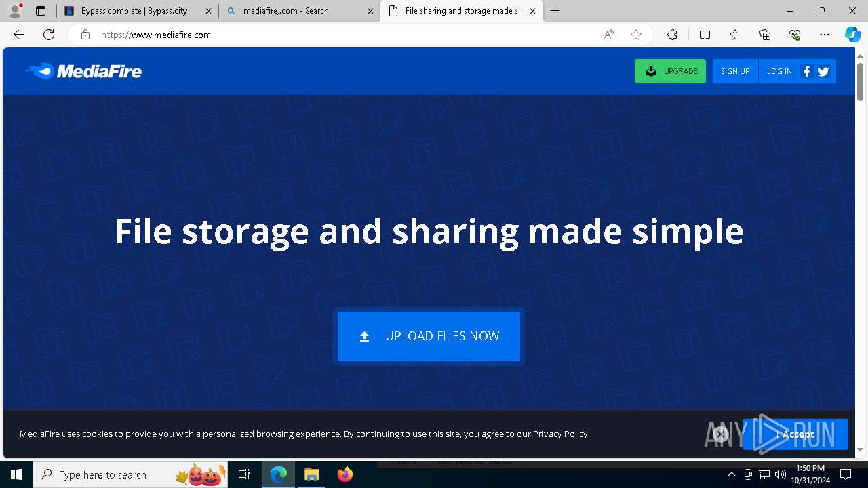
Task: View site information lock icon
Action: (x=85, y=35)
